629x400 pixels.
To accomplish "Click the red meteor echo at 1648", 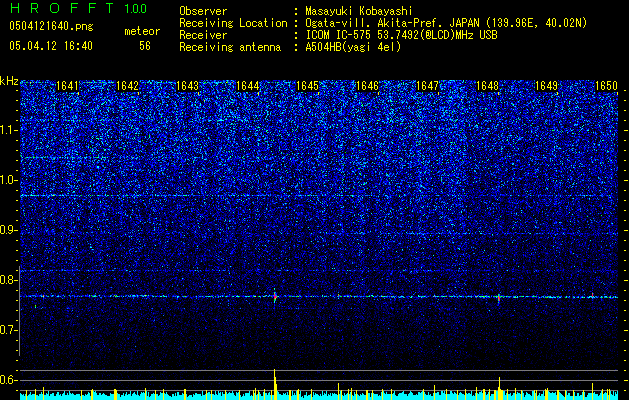I will tap(499, 298).
